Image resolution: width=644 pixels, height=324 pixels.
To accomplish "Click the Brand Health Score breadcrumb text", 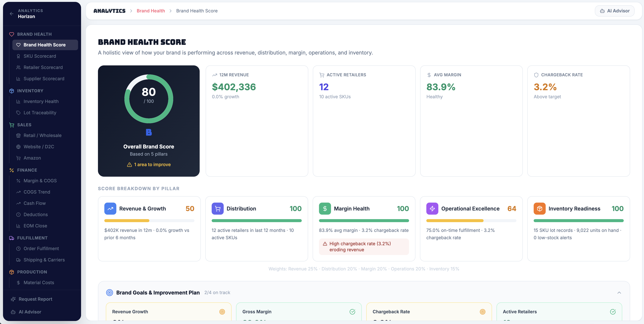I will point(197,11).
